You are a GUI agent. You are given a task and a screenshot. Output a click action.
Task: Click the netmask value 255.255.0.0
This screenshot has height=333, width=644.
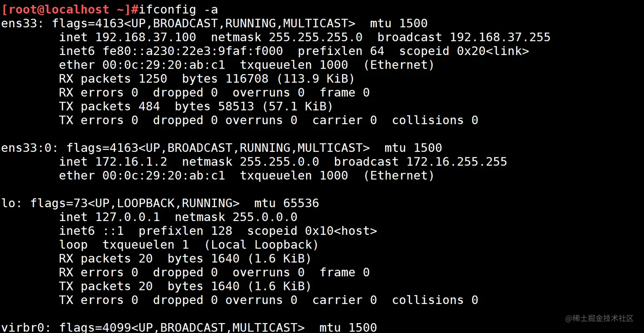(x=279, y=162)
